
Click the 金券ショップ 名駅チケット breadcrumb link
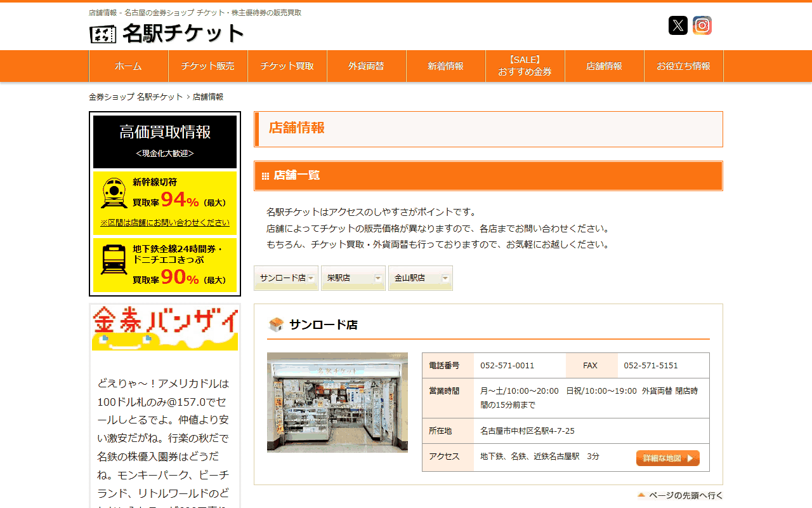click(x=136, y=97)
